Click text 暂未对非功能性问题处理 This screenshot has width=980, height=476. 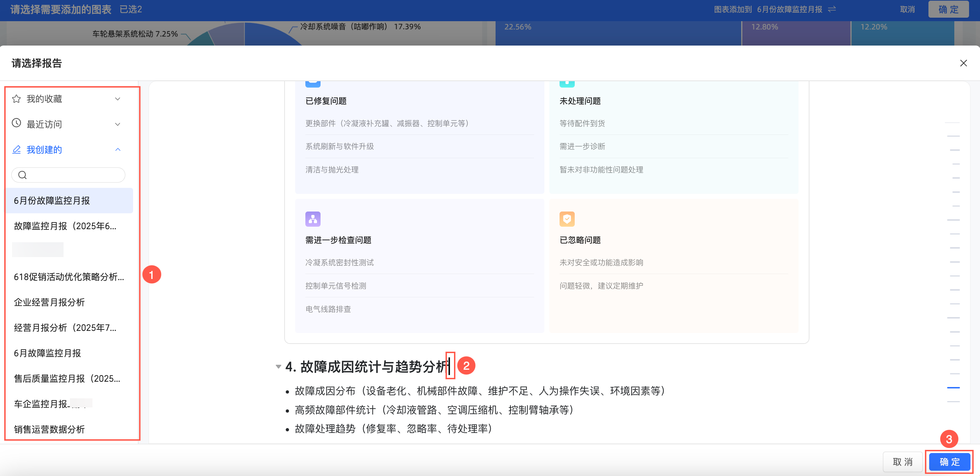click(x=601, y=170)
